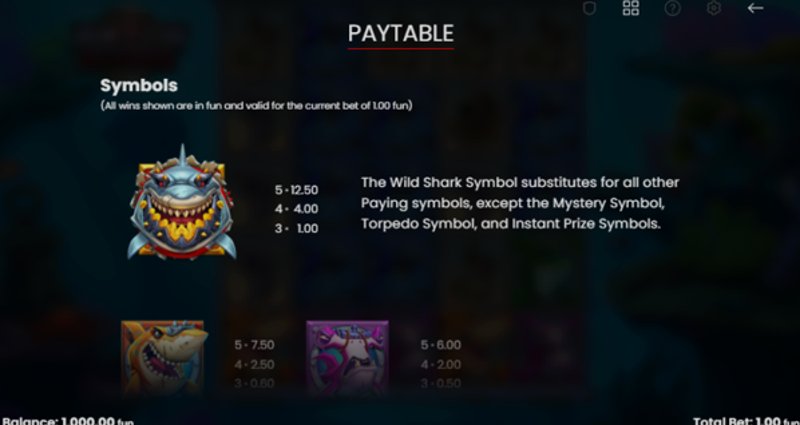Click the Wild Shark symbol image
Viewport: 800px width, 425px height.
tap(182, 203)
